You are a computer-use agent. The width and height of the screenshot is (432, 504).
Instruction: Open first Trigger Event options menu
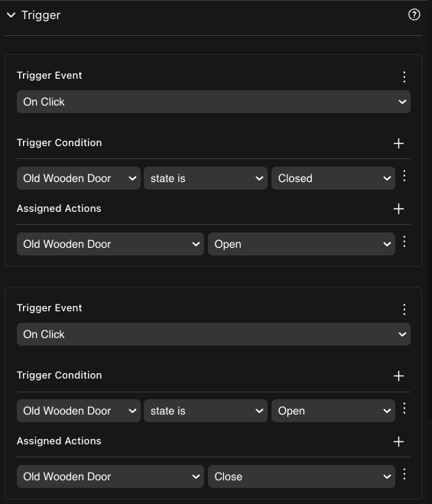[404, 76]
